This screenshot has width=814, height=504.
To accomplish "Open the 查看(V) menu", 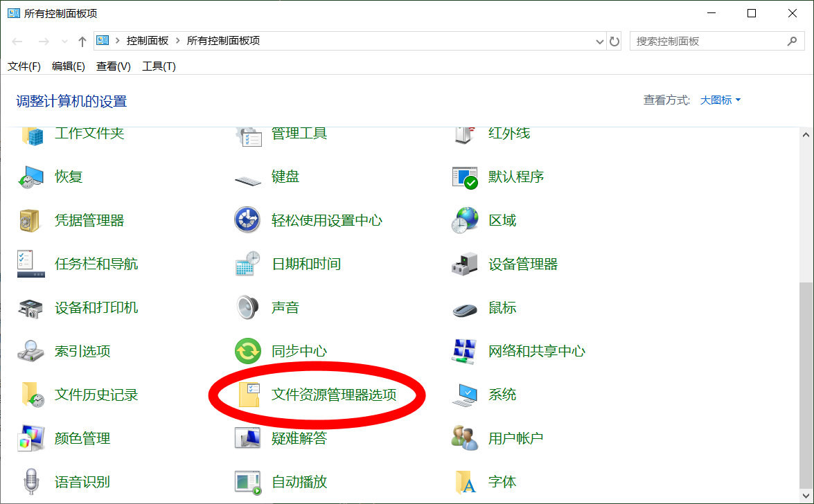I will click(113, 66).
